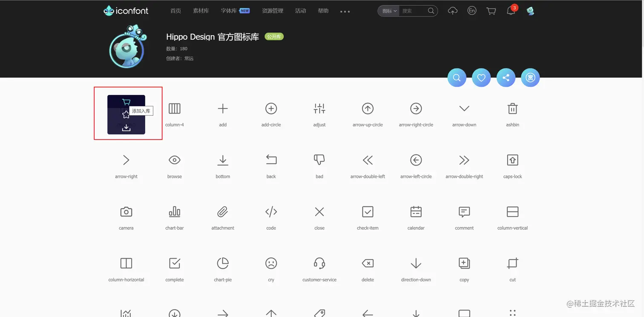
Task: Favorite the library with heart button
Action: [x=481, y=78]
